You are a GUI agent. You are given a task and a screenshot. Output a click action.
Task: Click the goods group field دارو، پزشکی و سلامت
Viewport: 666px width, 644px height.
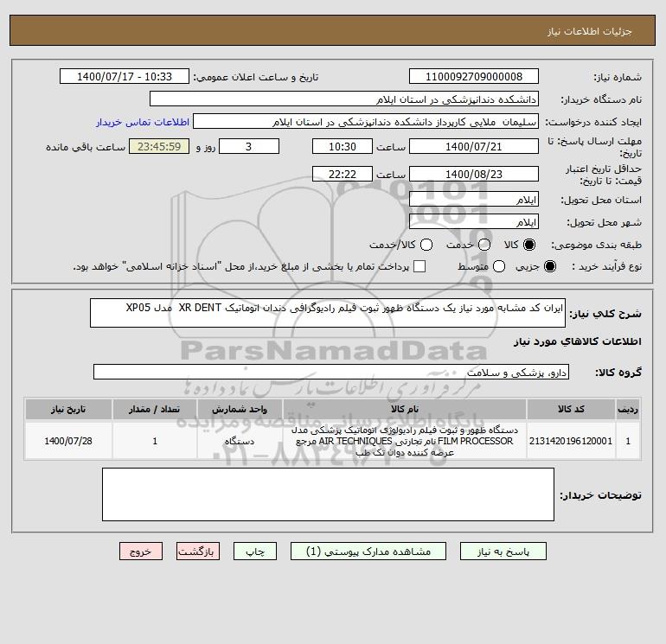(x=331, y=372)
